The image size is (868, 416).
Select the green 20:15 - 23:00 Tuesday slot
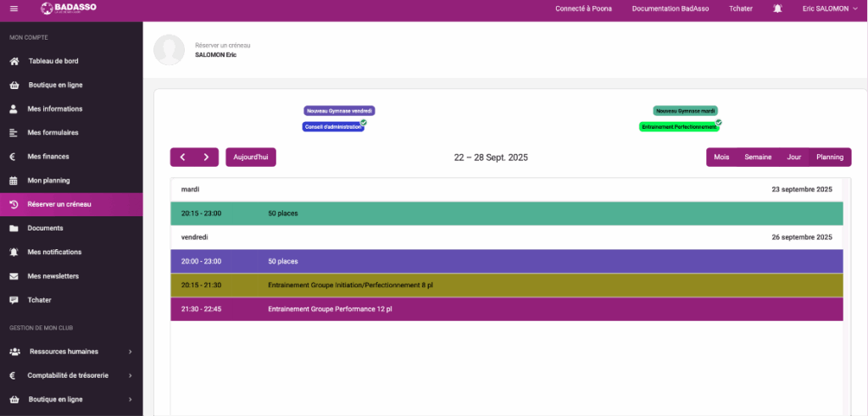pos(506,214)
